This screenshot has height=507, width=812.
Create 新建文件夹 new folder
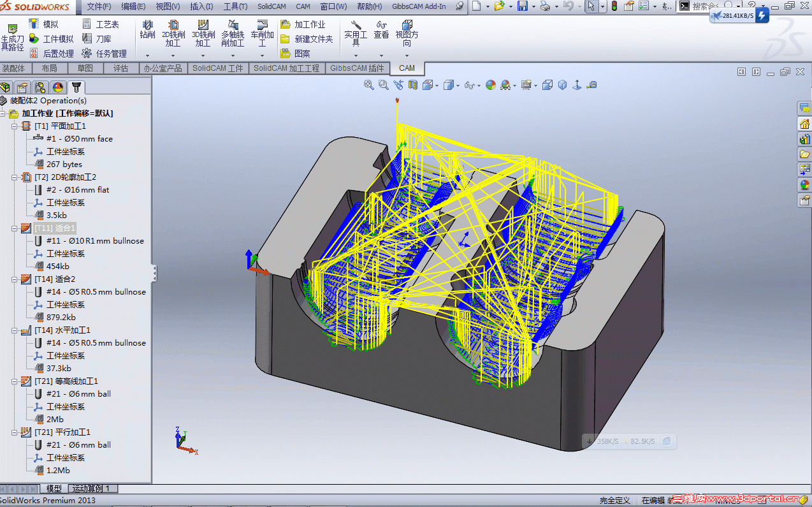point(307,39)
